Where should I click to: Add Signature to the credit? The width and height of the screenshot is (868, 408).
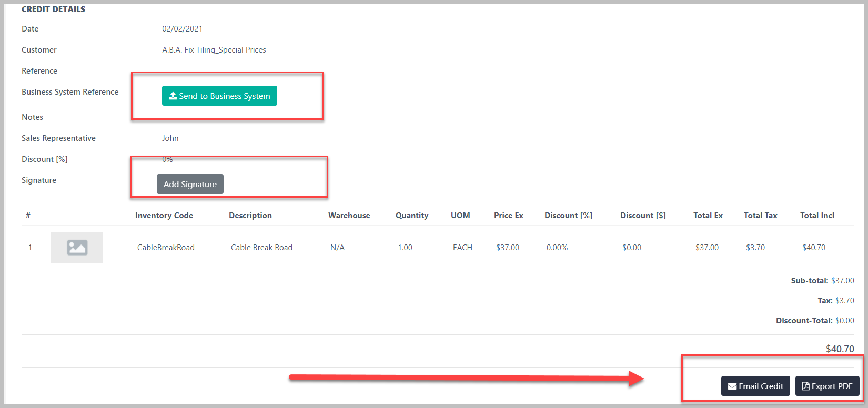pos(190,184)
